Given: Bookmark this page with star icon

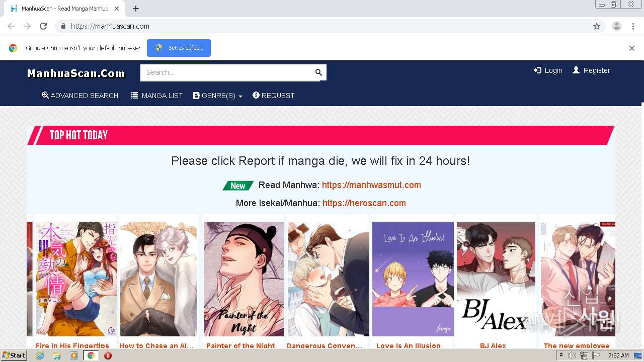Looking at the screenshot, I should (x=597, y=26).
